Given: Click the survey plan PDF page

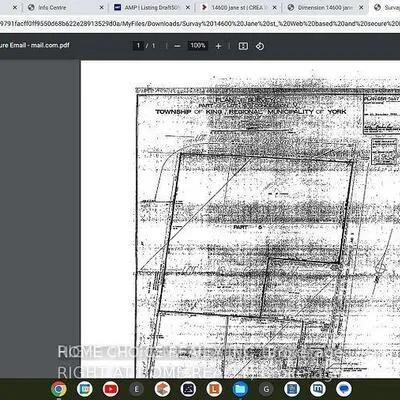Looking at the screenshot, I should [x=240, y=219].
